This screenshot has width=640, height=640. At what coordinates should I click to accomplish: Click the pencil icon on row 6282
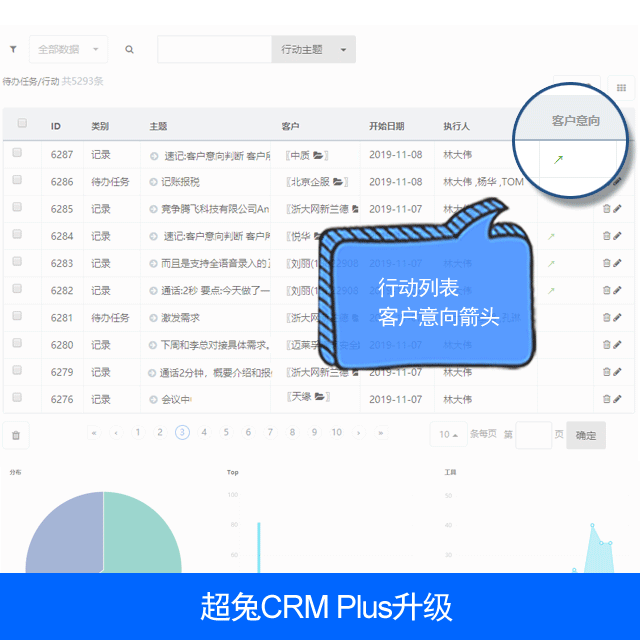coord(617,290)
